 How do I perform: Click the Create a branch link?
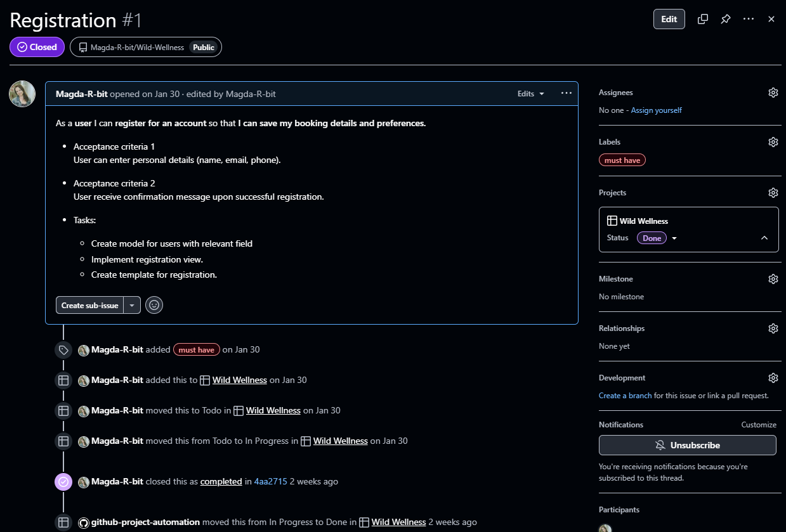pyautogui.click(x=625, y=396)
